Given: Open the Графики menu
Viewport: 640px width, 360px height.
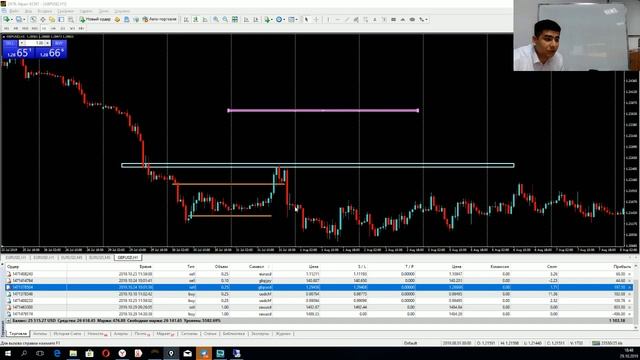Looking at the screenshot, I should tap(65, 11).
